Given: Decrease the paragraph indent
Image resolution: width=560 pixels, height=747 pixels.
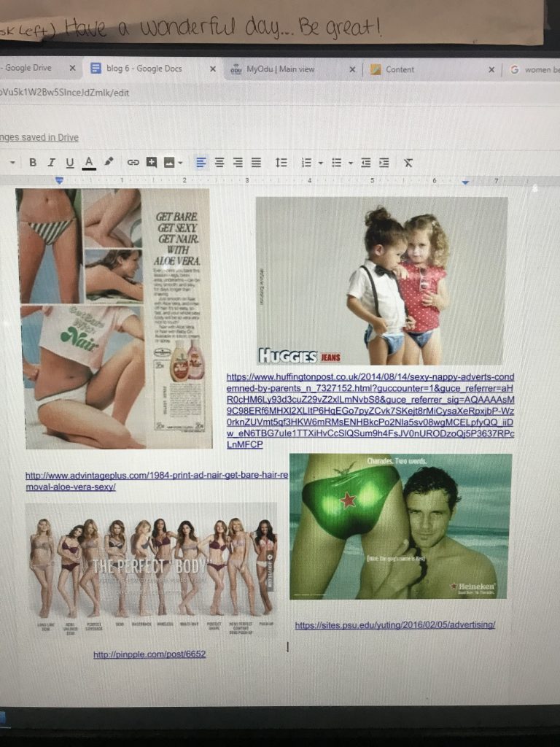Looking at the screenshot, I should 366,163.
